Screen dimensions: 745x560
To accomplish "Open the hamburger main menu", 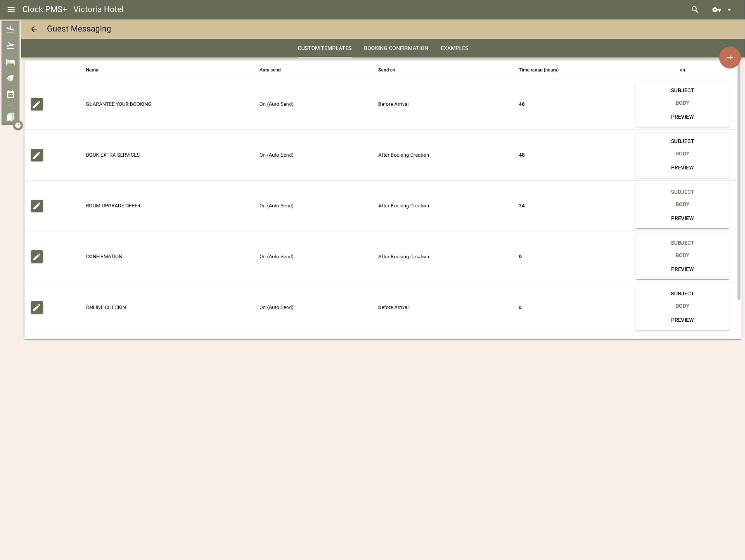I will [11, 9].
